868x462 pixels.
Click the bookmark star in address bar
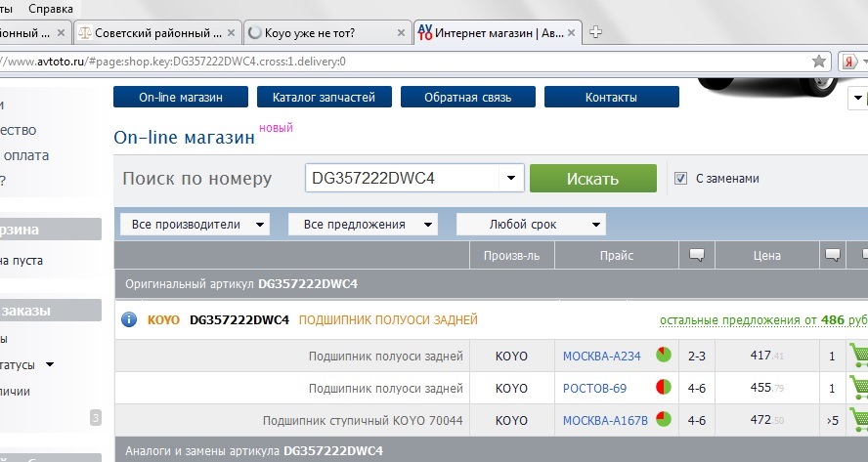[x=819, y=61]
